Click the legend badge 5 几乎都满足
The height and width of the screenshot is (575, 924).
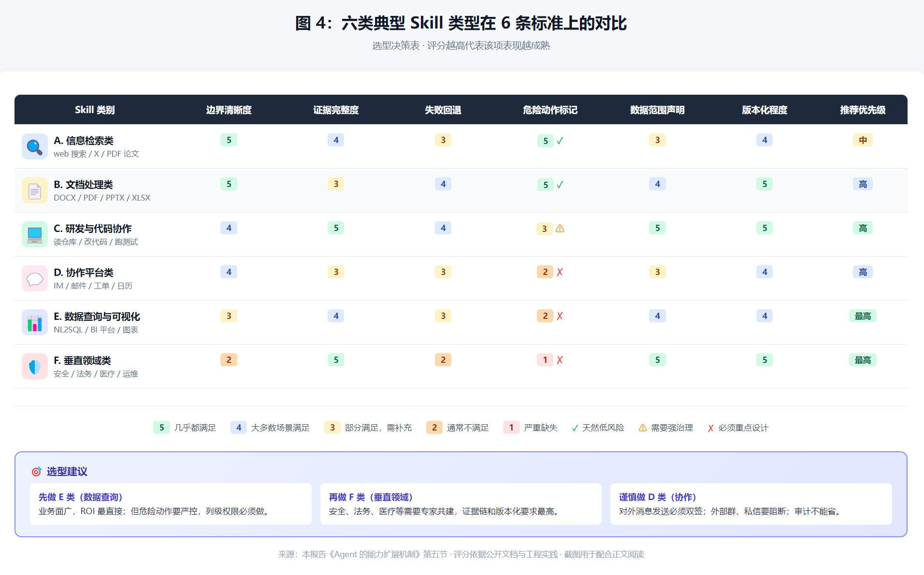[161, 428]
